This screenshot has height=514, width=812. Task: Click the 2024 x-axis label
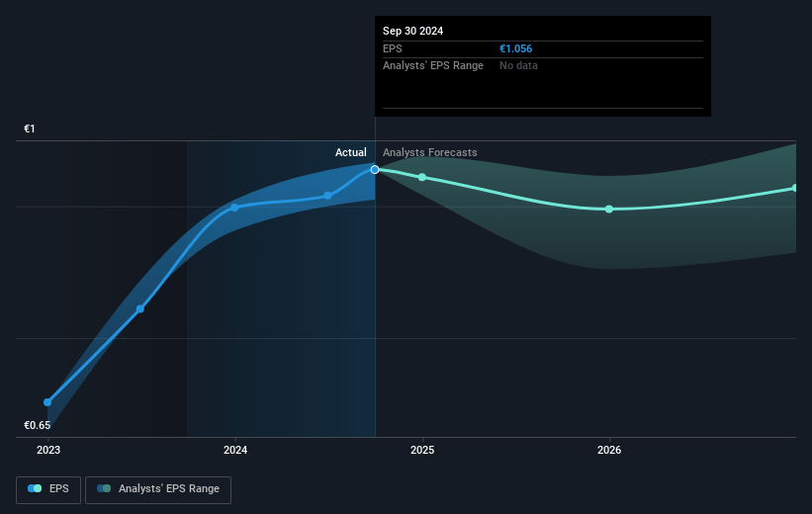click(235, 450)
